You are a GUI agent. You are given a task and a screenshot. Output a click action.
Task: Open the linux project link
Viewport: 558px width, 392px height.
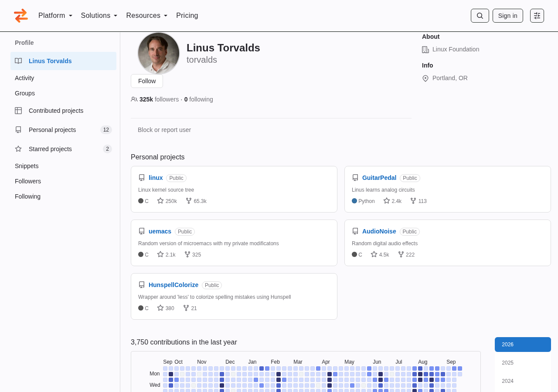coord(156,178)
